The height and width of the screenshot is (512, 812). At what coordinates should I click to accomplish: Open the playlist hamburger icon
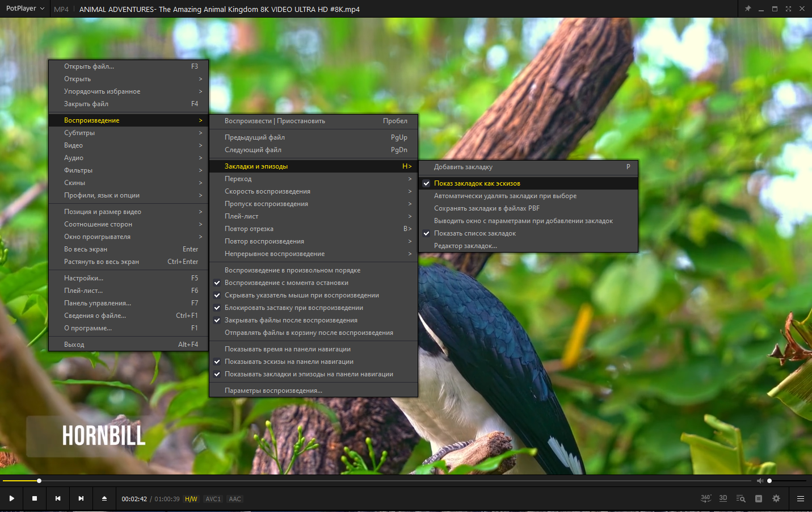tap(801, 498)
